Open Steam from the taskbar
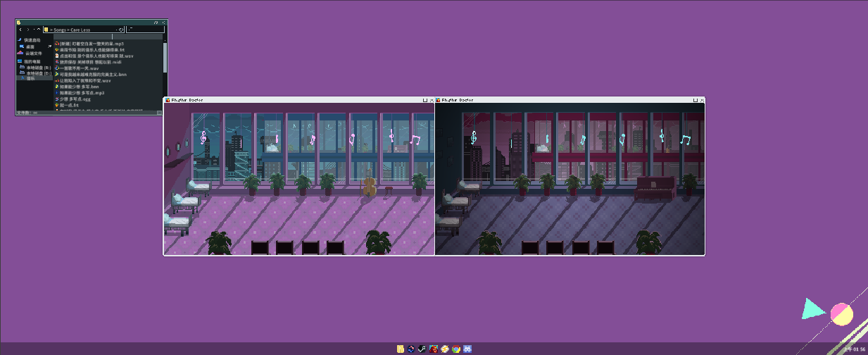Image resolution: width=868 pixels, height=355 pixels. point(422,349)
